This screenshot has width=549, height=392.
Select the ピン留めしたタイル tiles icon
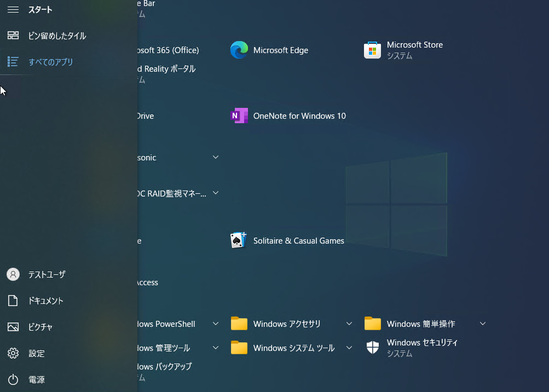coord(13,36)
